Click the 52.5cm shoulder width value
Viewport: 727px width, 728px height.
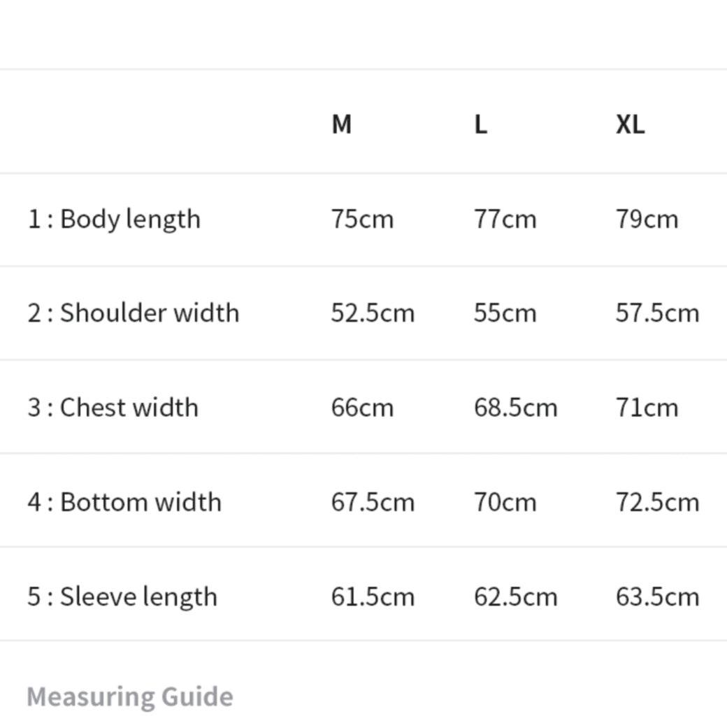(373, 313)
